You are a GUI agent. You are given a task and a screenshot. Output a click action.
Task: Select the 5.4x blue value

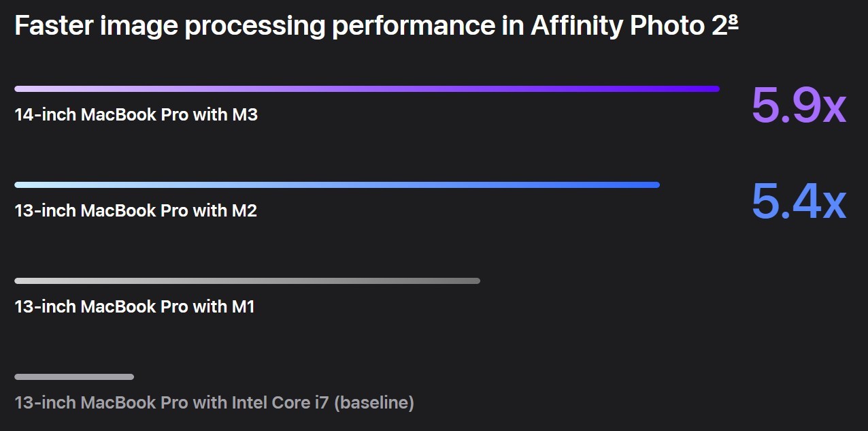(799, 202)
